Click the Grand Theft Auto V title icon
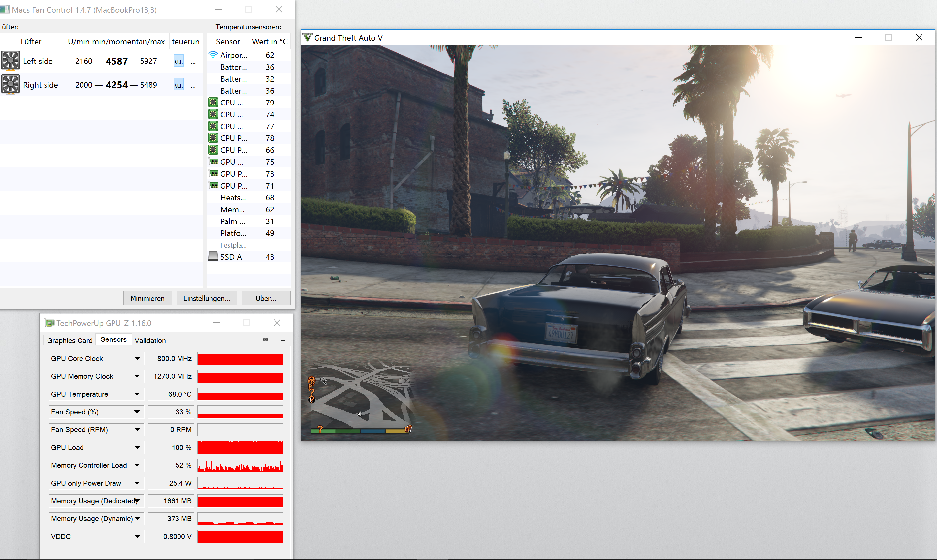This screenshot has width=937, height=560. point(308,38)
